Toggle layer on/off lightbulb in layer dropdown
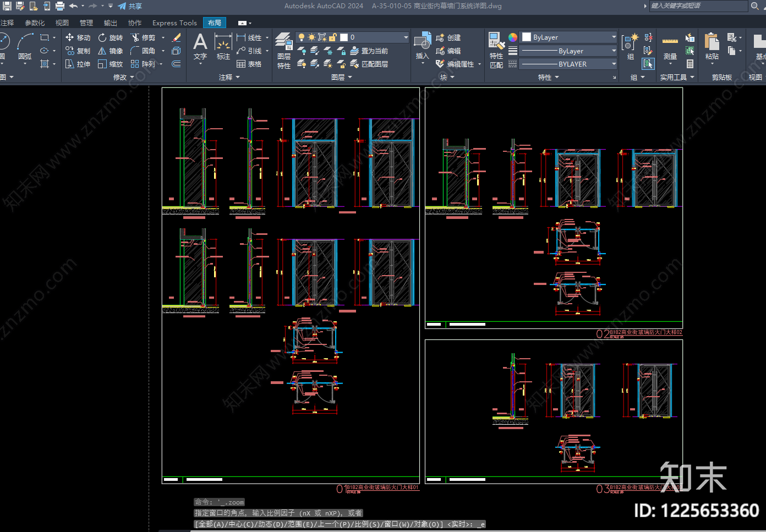Image resolution: width=766 pixels, height=532 pixels. click(x=302, y=37)
